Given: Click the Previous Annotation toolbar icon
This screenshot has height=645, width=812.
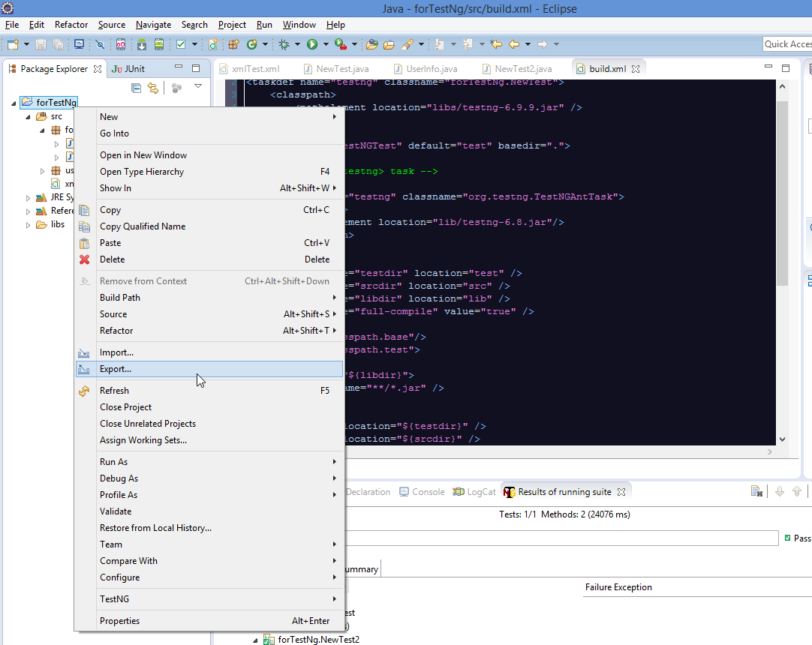Looking at the screenshot, I should tap(468, 44).
